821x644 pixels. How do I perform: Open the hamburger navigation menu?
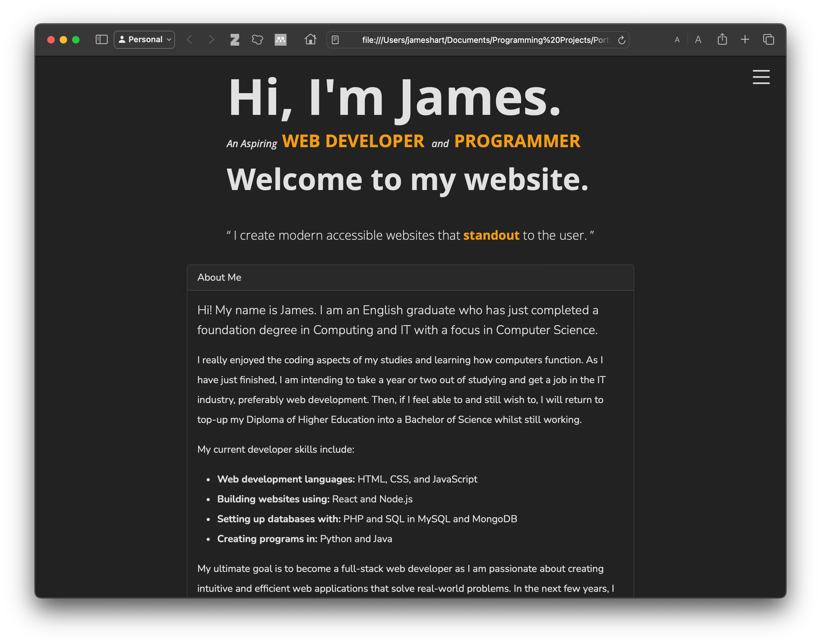[x=761, y=77]
